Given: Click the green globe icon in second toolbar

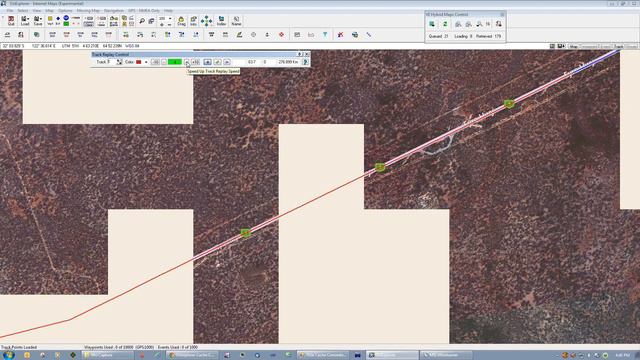Looking at the screenshot, I should coord(36,35).
